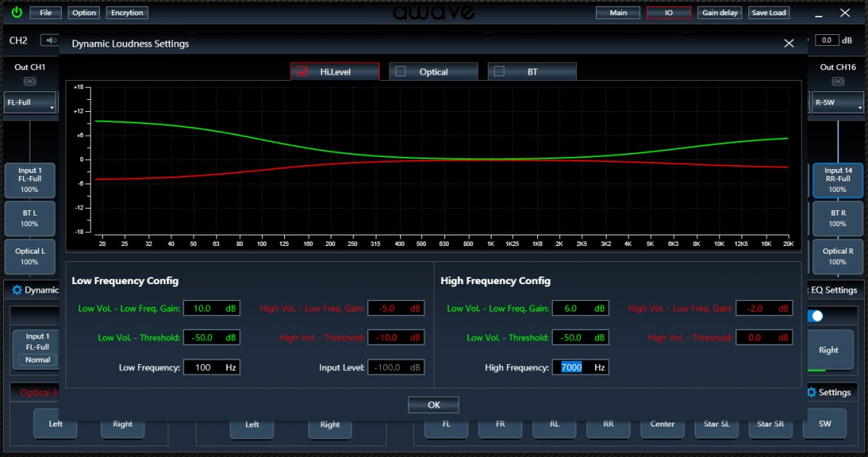Open Dynamic settings gear icon
868x457 pixels.
coord(18,290)
